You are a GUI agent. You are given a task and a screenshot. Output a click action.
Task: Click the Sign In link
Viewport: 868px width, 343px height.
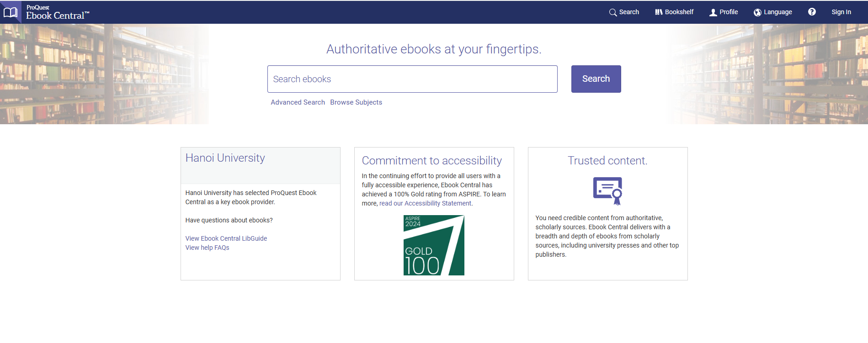[841, 12]
